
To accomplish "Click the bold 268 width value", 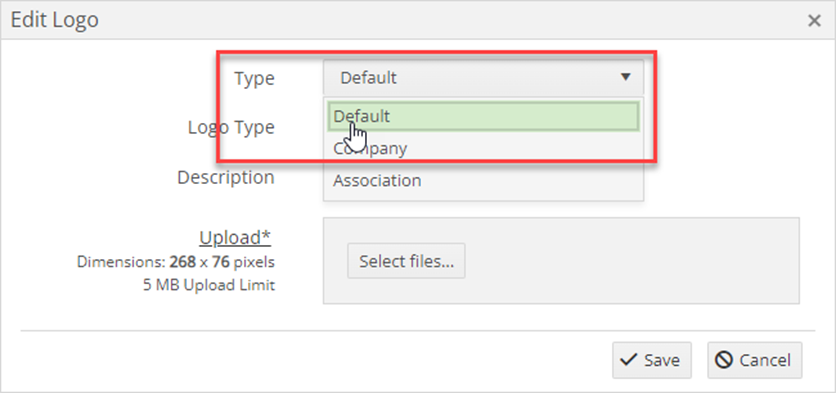I will pyautogui.click(x=181, y=262).
